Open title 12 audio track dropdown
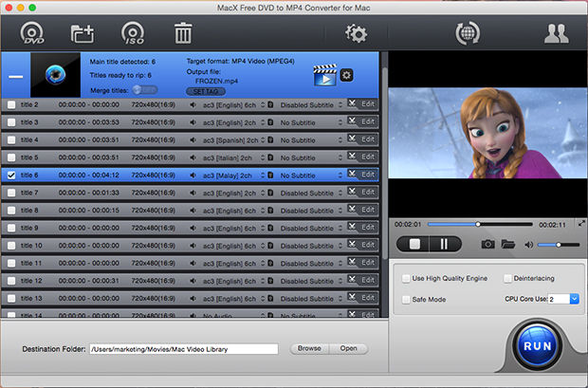The height and width of the screenshot is (388, 588). click(x=233, y=281)
